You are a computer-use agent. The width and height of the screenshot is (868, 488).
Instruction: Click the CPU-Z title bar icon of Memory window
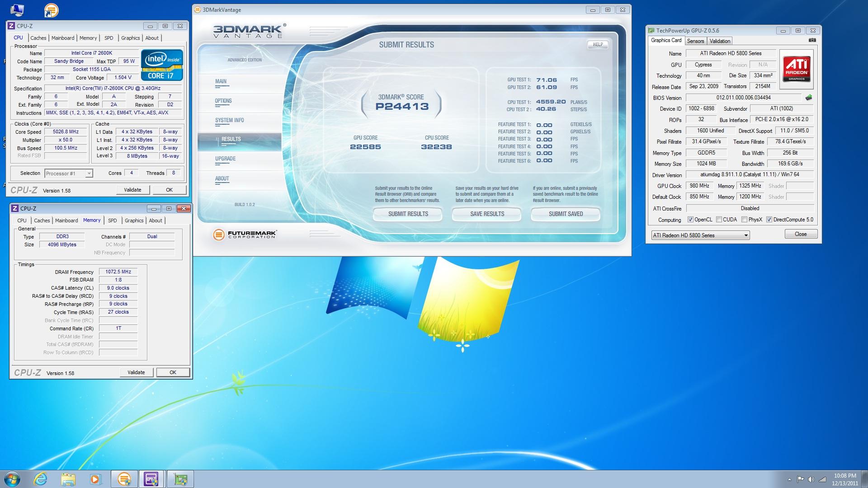pos(15,208)
